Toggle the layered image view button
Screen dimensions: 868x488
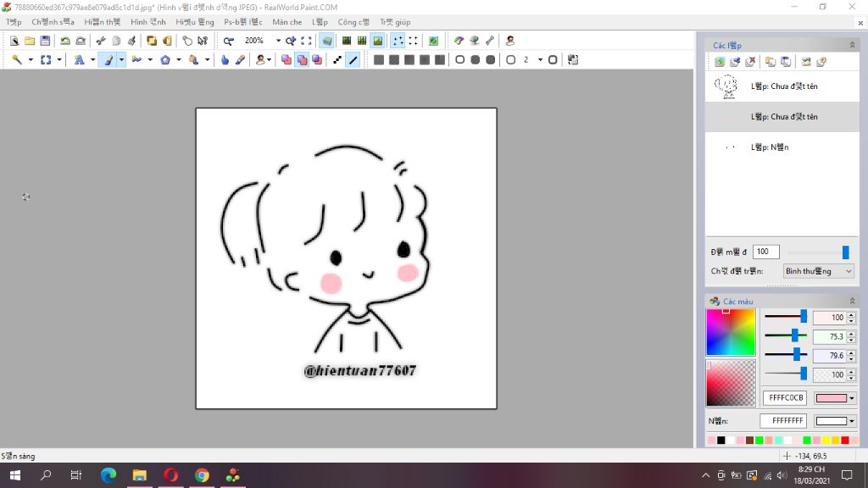coord(327,41)
